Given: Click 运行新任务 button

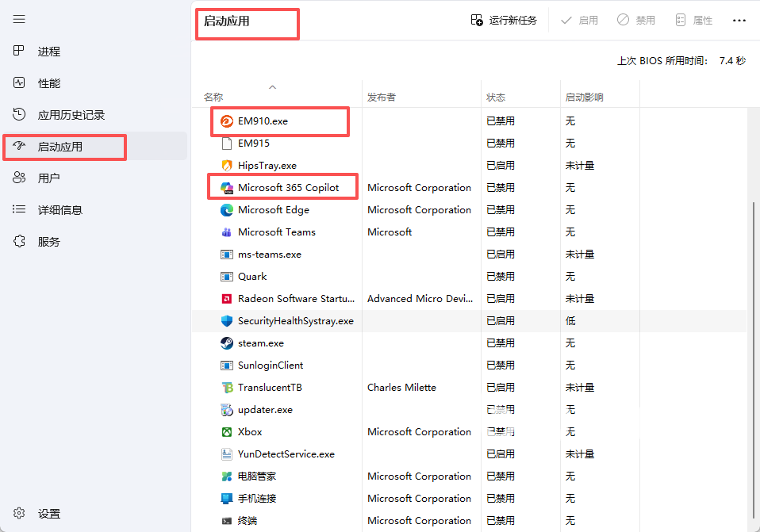Looking at the screenshot, I should pyautogui.click(x=504, y=21).
